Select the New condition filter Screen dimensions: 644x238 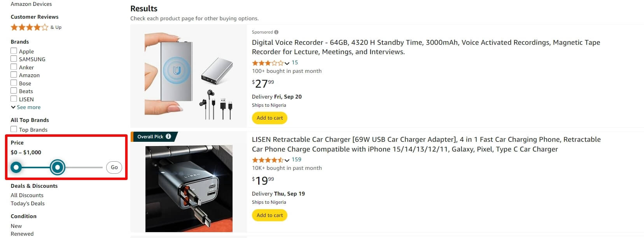click(x=16, y=226)
